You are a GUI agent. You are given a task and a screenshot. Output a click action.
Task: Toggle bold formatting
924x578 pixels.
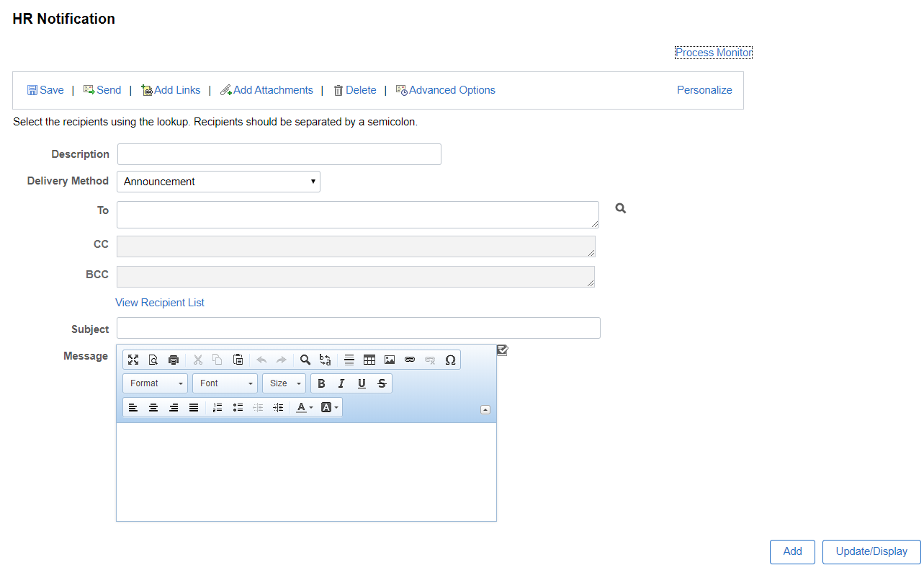coord(321,383)
